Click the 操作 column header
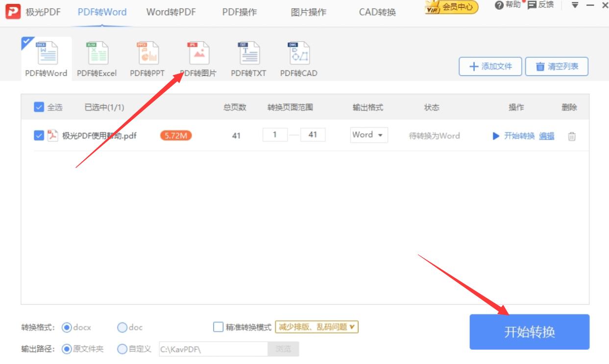 point(516,108)
